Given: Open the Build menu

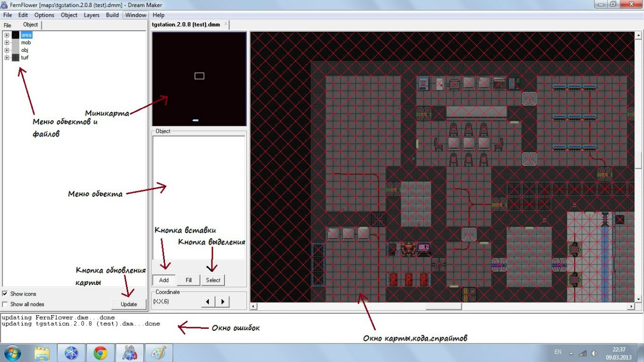Looking at the screenshot, I should coord(113,15).
